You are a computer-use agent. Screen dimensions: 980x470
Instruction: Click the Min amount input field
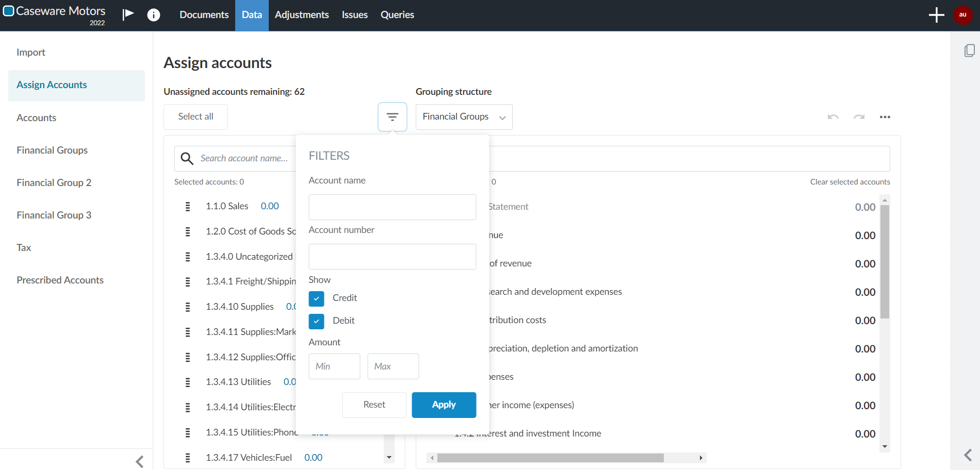pyautogui.click(x=334, y=366)
